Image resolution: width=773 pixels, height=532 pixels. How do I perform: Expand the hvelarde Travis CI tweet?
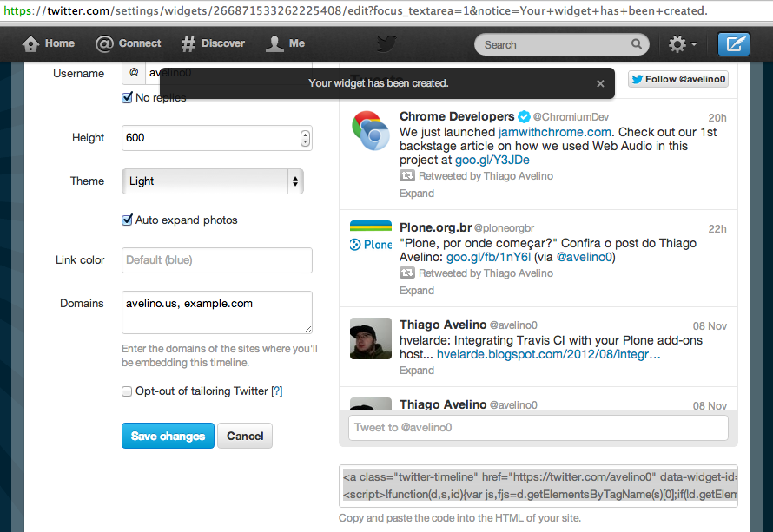[417, 371]
